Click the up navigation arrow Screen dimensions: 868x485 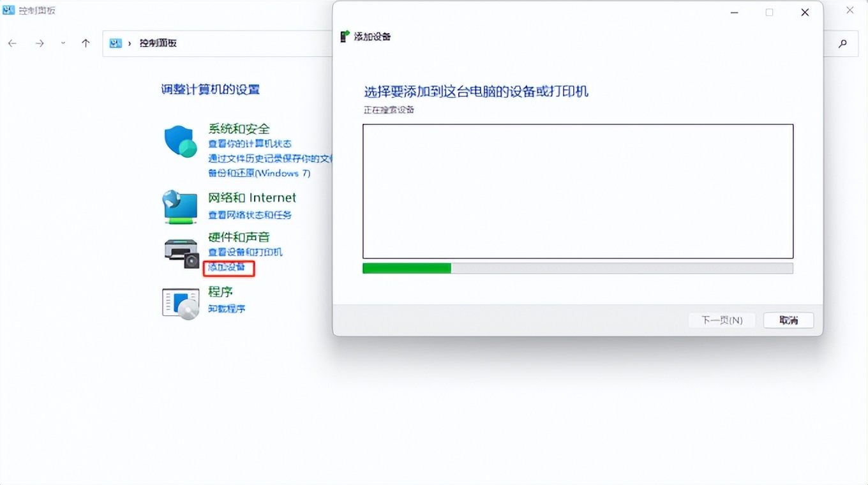point(86,43)
